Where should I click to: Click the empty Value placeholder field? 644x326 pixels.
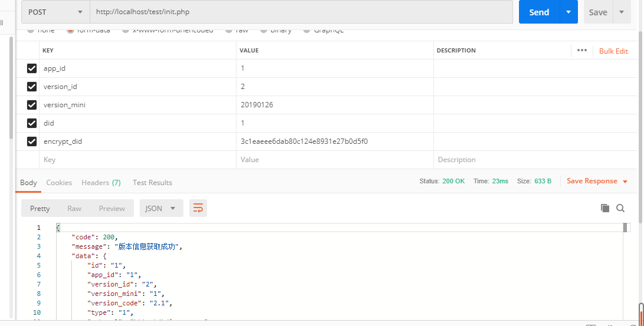pyautogui.click(x=335, y=160)
